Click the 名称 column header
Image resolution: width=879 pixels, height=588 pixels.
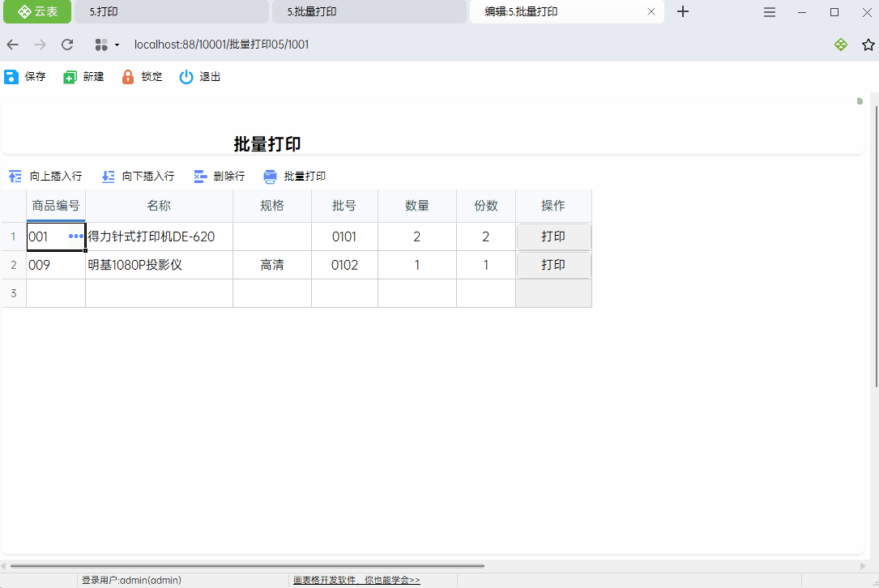pyautogui.click(x=160, y=206)
